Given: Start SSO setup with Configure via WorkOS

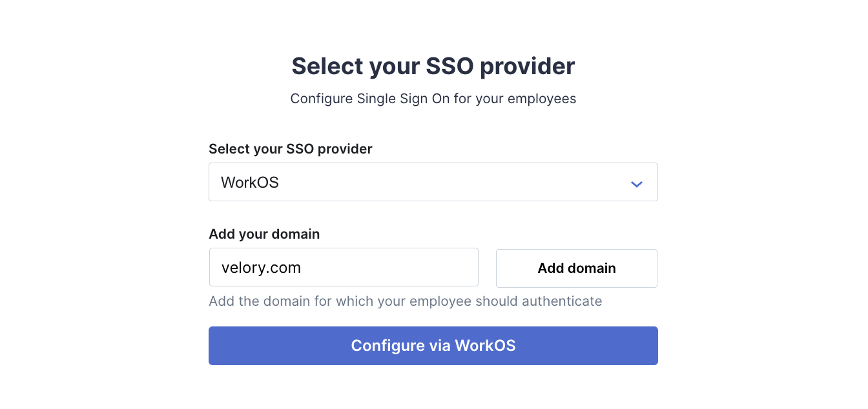Looking at the screenshot, I should 433,346.
